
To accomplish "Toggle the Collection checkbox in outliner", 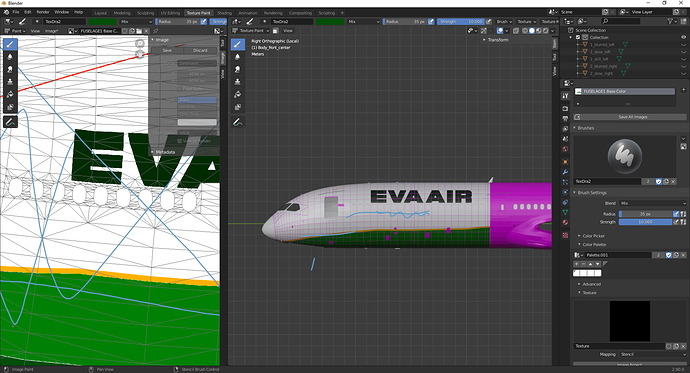I will (578, 37).
